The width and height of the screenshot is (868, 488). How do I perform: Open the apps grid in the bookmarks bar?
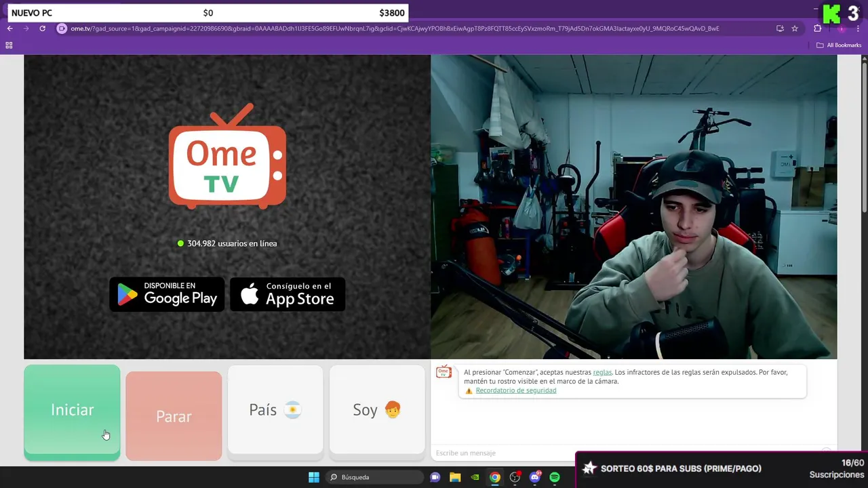point(9,45)
